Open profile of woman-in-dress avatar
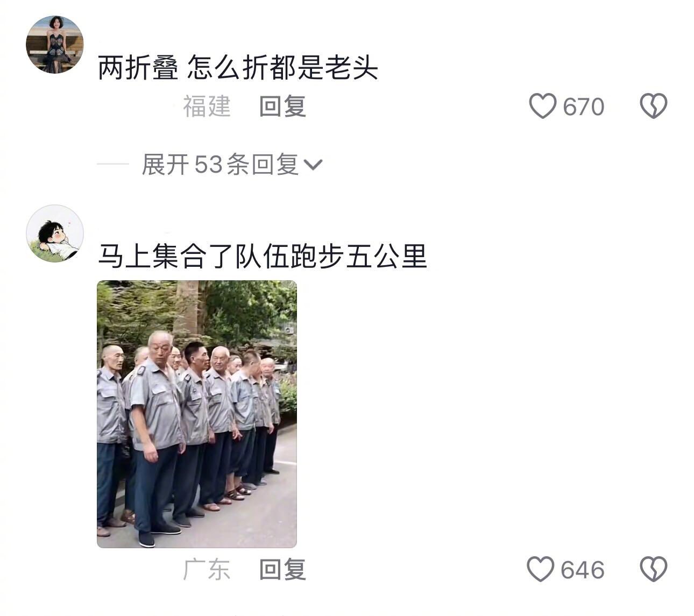This screenshot has height=616, width=694. [x=55, y=44]
